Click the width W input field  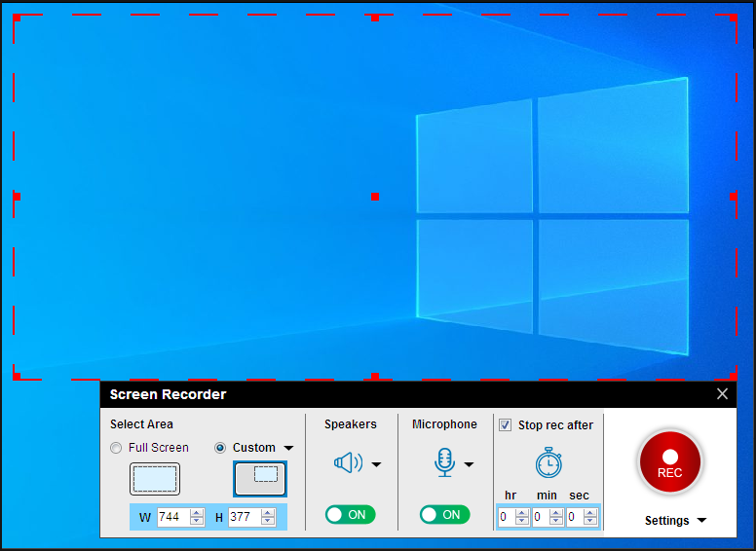[x=172, y=517]
